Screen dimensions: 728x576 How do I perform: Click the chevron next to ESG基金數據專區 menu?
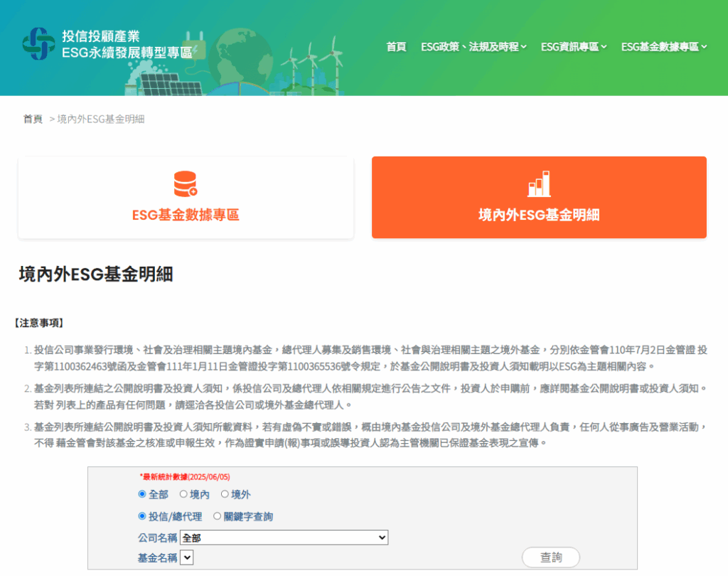(704, 47)
